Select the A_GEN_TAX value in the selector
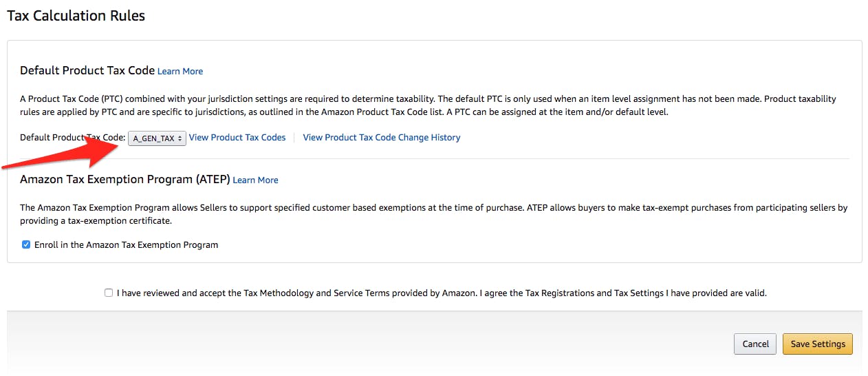 coord(153,138)
